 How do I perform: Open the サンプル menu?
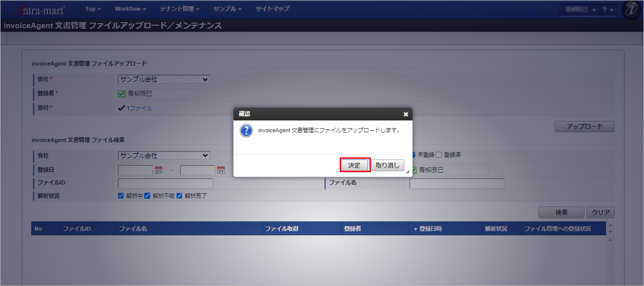pyautogui.click(x=227, y=9)
